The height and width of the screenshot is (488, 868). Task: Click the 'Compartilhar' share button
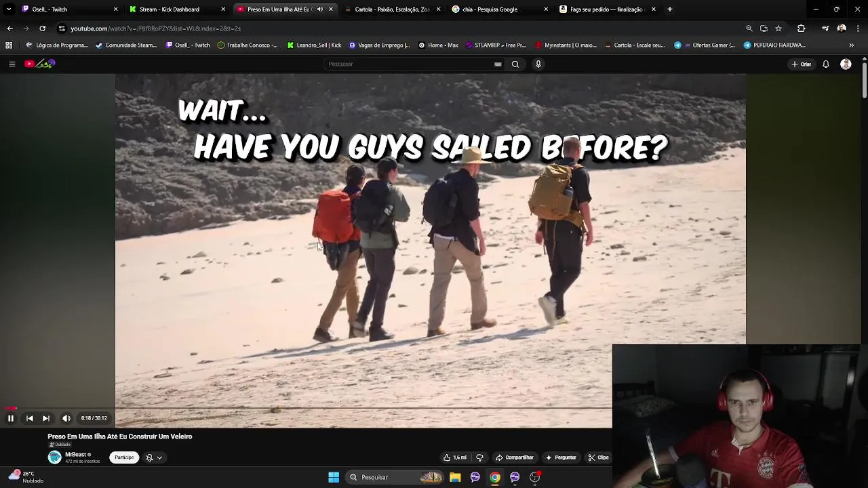point(515,457)
